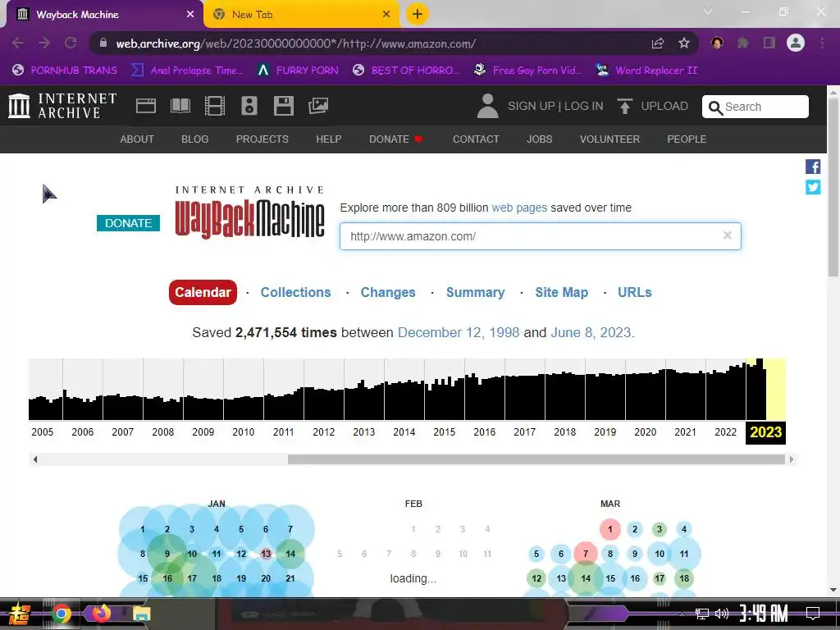Click the timeline scroll right arrow
The height and width of the screenshot is (630, 840).
tap(792, 459)
